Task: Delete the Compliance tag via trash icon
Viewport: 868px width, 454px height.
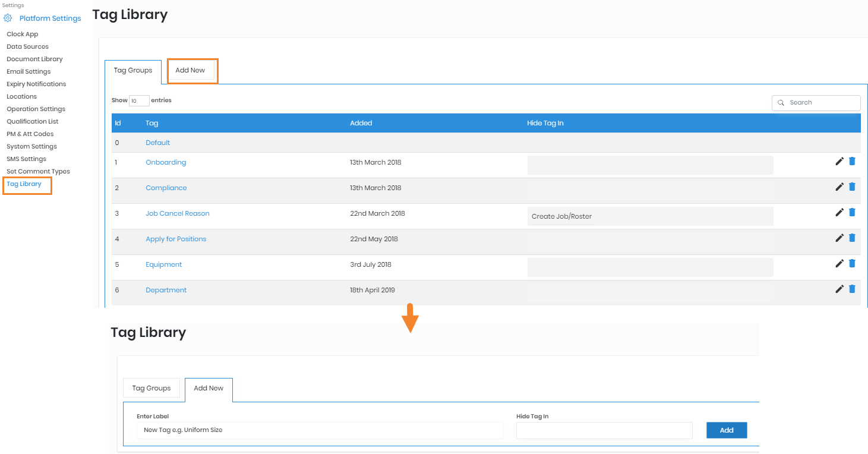Action: coord(852,187)
